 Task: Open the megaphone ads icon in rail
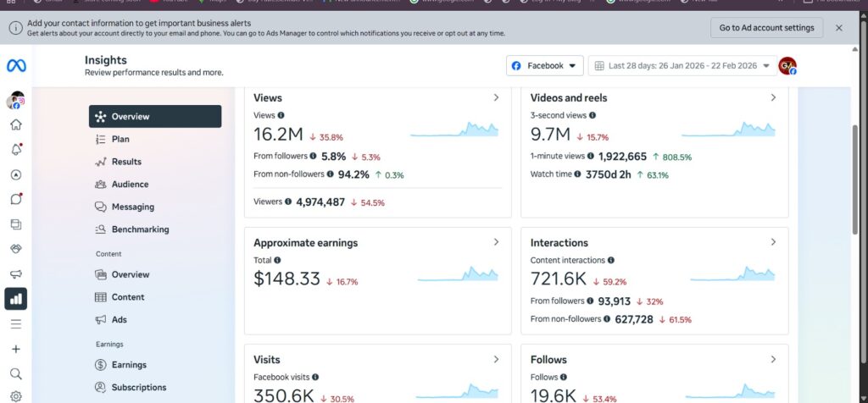click(16, 274)
